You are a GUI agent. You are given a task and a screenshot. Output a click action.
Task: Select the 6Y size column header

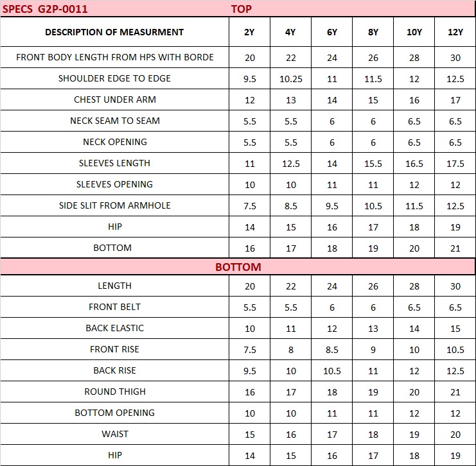click(332, 32)
